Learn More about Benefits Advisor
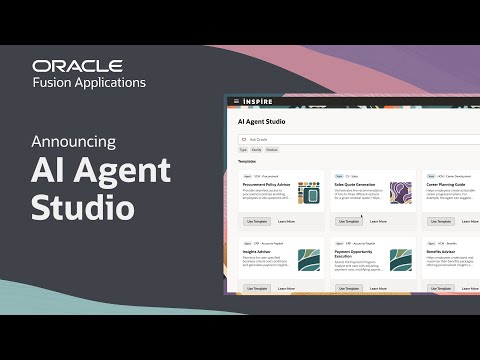This screenshot has height=360, width=480. (470, 288)
